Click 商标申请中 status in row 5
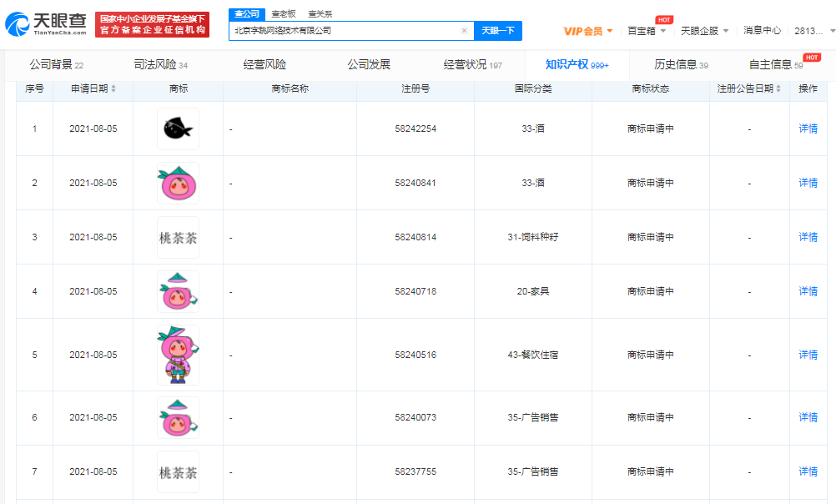This screenshot has width=836, height=504. tap(651, 355)
